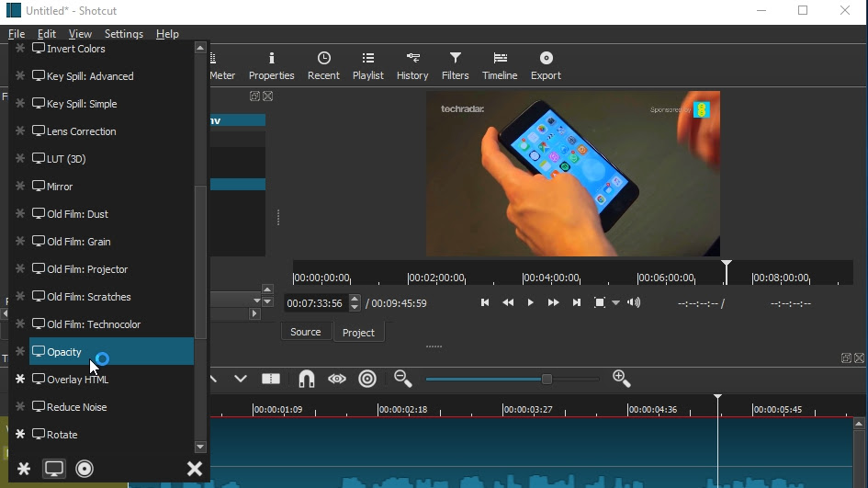868x488 pixels.
Task: Toggle scrub while dragging eye icon
Action: click(x=337, y=379)
